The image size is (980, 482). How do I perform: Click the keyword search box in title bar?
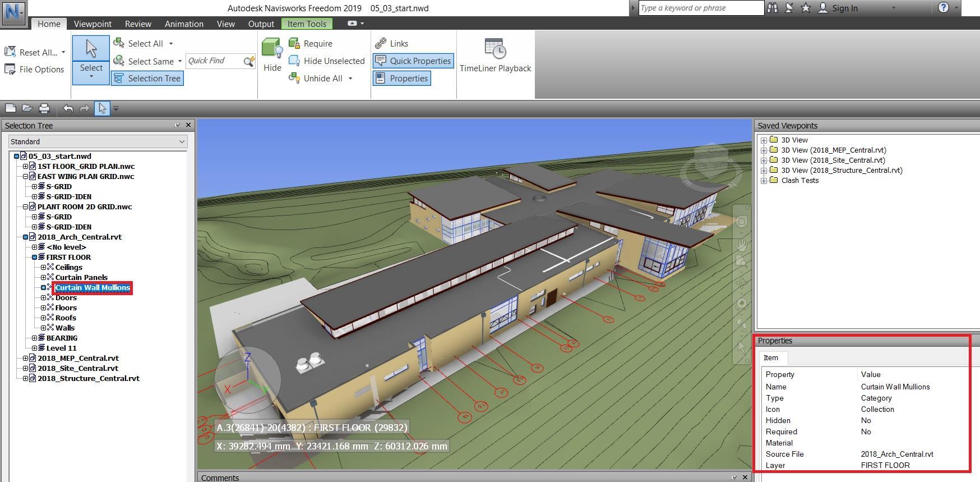point(701,8)
